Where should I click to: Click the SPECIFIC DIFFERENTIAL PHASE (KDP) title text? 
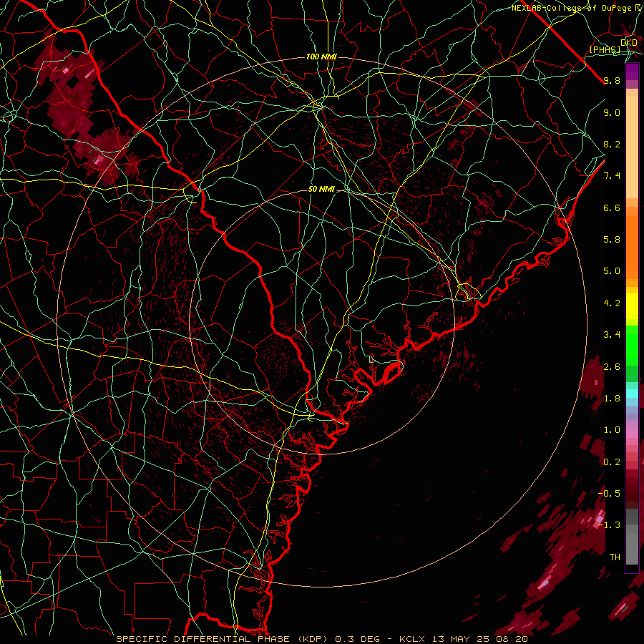223,639
